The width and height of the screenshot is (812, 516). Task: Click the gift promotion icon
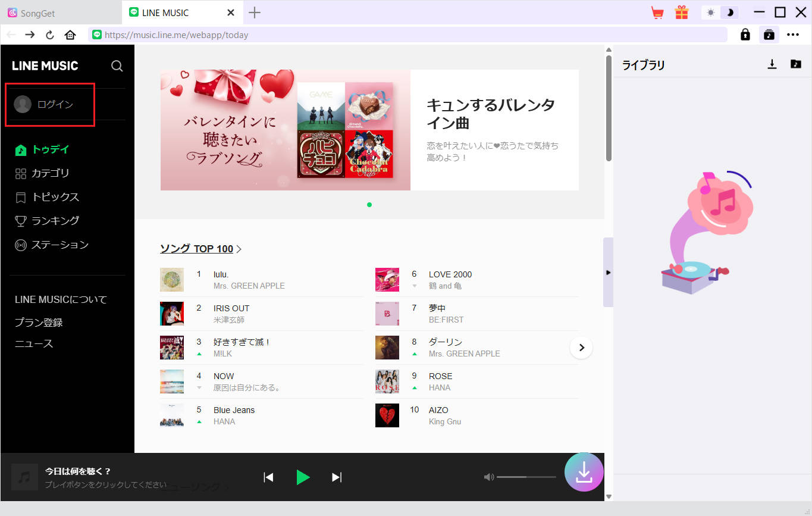[682, 12]
